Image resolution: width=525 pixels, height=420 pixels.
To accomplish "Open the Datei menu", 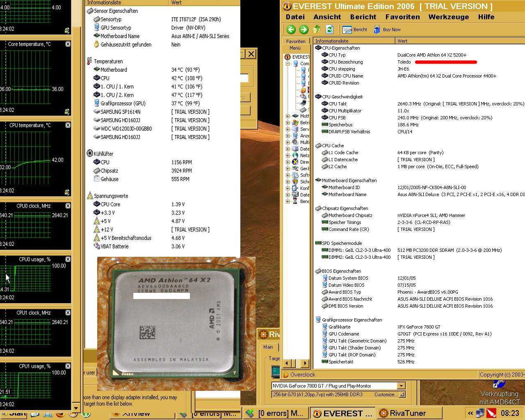I will pyautogui.click(x=295, y=17).
